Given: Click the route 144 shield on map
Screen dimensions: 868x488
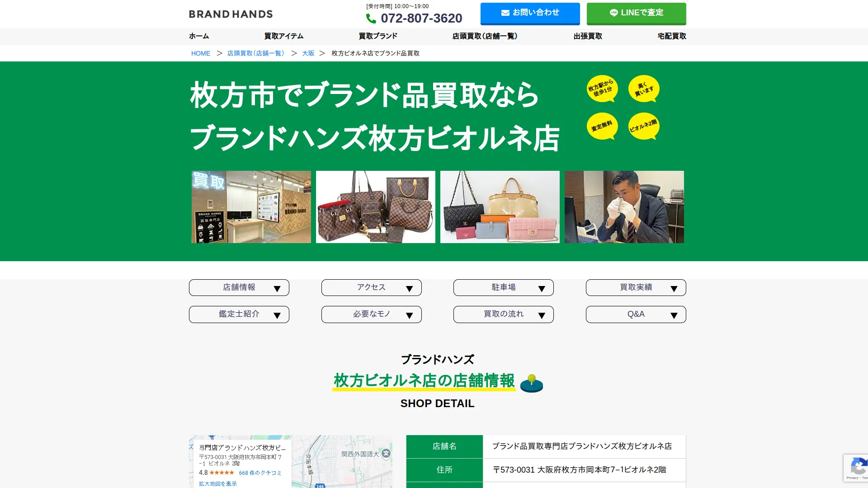Looking at the screenshot, I should [x=320, y=486].
